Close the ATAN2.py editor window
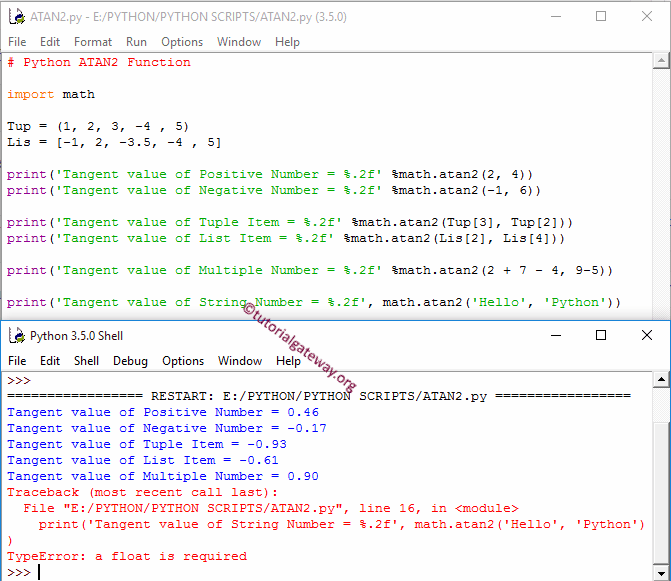Image resolution: width=671 pixels, height=581 pixels. coord(647,17)
